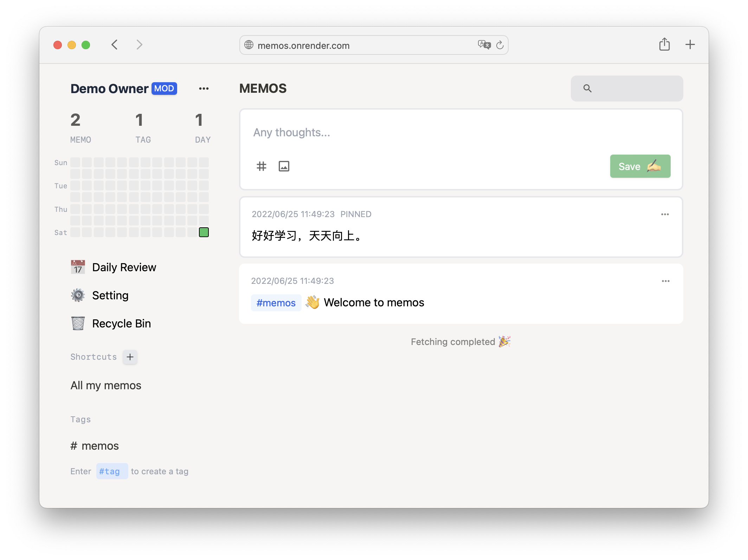
Task: Click the green Save button
Action: tap(640, 166)
